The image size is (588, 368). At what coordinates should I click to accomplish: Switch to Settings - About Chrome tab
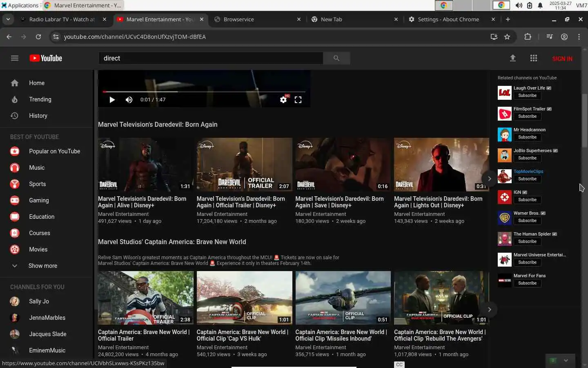click(452, 19)
